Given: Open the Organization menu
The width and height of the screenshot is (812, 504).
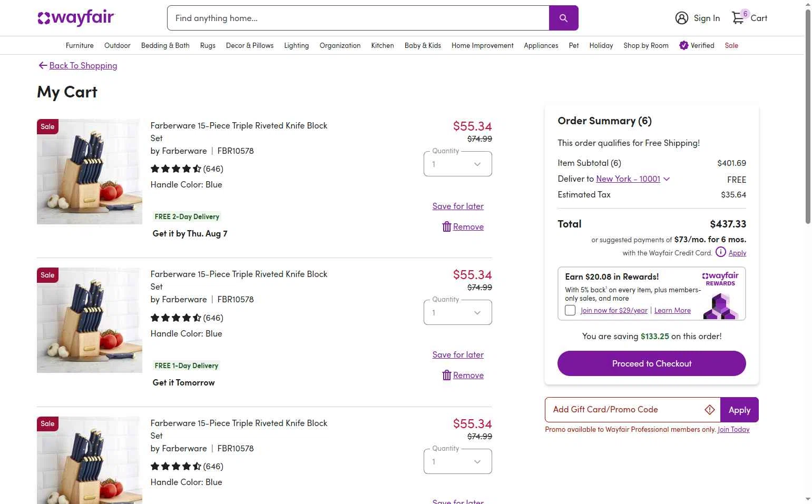Looking at the screenshot, I should 340,45.
